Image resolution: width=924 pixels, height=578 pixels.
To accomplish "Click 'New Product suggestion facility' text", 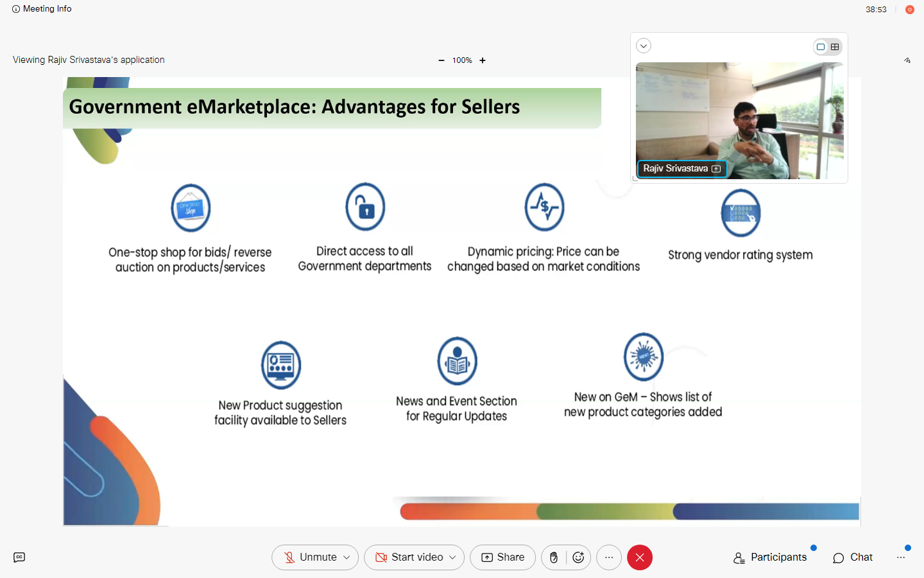I will [280, 413].
